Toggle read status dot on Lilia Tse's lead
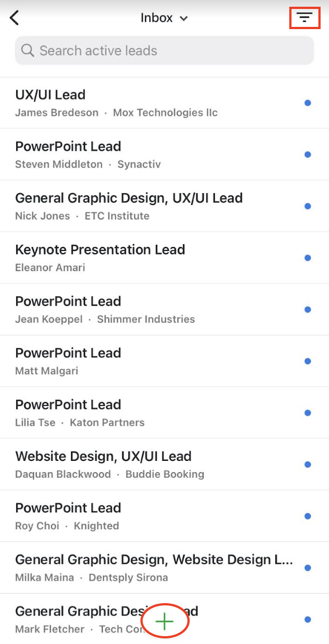329x644 pixels. pyautogui.click(x=308, y=413)
